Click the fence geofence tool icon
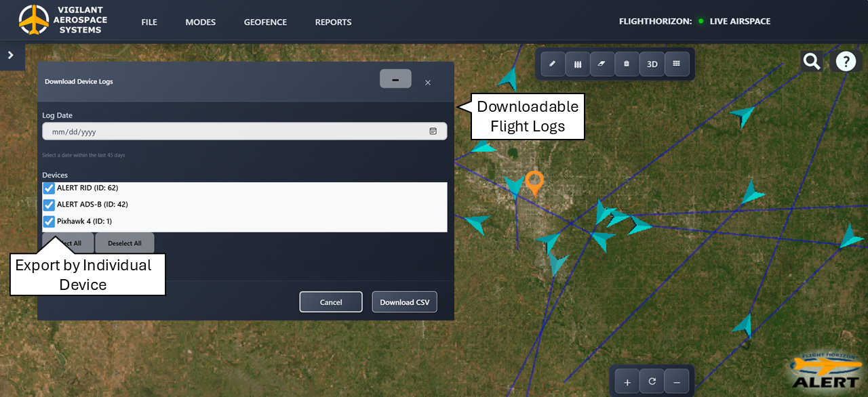The height and width of the screenshot is (397, 868). point(577,64)
